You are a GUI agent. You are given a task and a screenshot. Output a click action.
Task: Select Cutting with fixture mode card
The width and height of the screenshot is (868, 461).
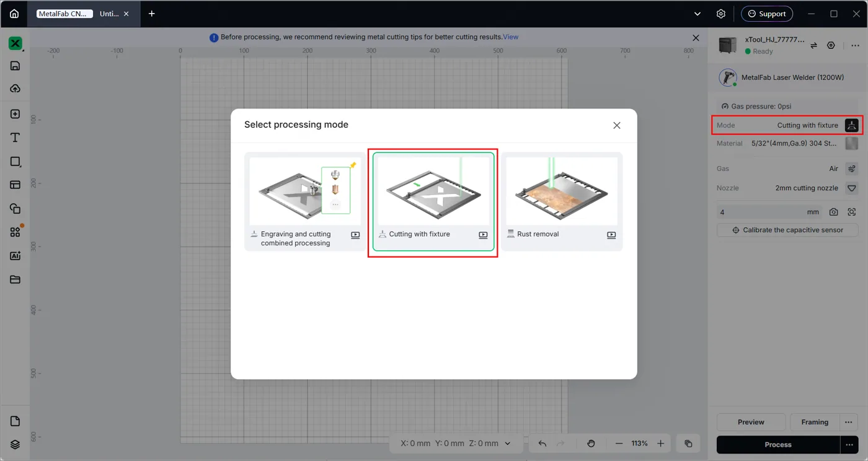433,201
